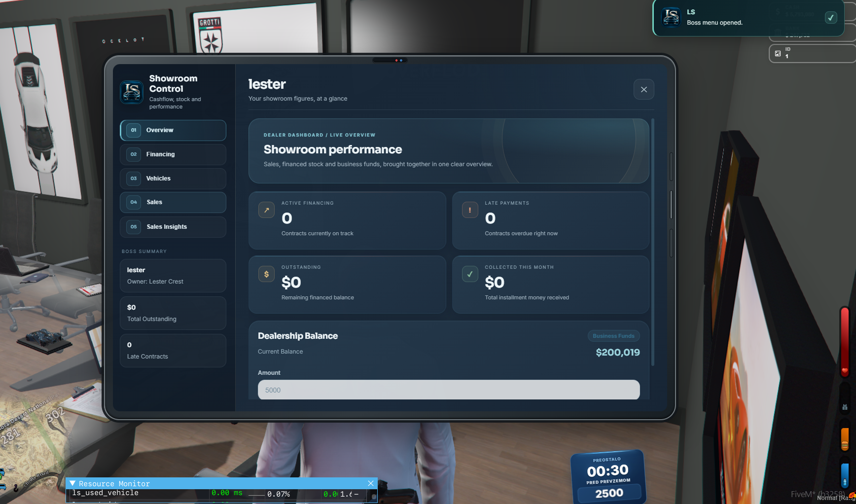This screenshot has width=856, height=504.
Task: Click the ID card icon
Action: (778, 53)
